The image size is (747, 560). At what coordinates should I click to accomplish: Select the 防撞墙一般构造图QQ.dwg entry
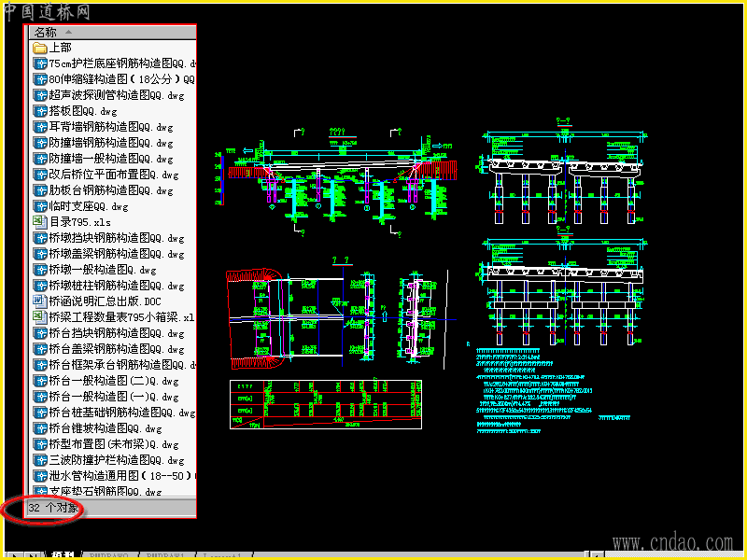tap(111, 159)
